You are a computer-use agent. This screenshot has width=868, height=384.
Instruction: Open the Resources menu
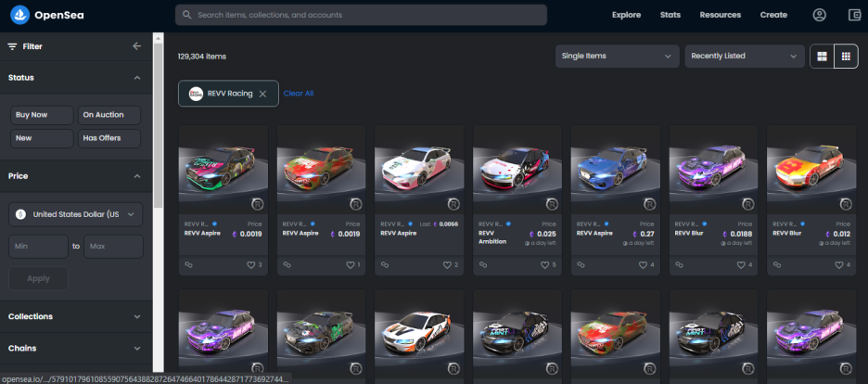pos(721,15)
